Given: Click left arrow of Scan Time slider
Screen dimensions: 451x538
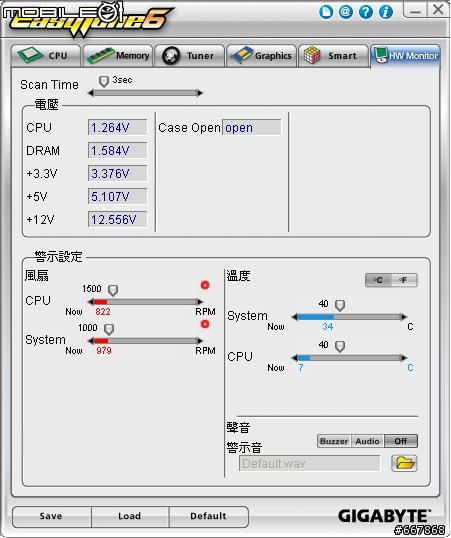Looking at the screenshot, I should tap(91, 93).
